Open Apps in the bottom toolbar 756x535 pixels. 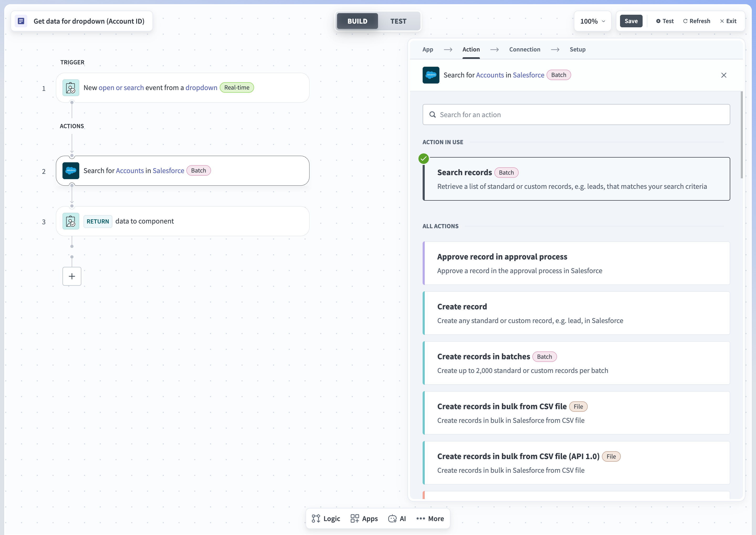tap(364, 518)
